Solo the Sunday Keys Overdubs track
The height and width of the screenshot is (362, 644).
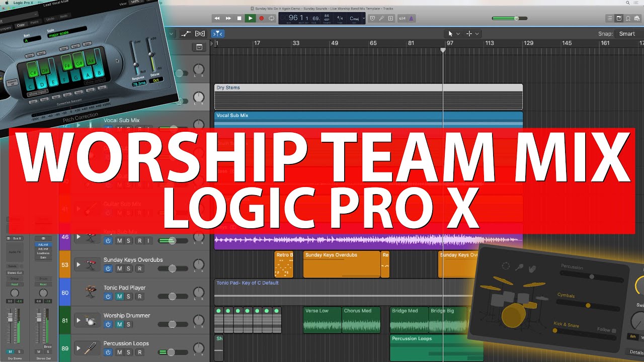(128, 269)
